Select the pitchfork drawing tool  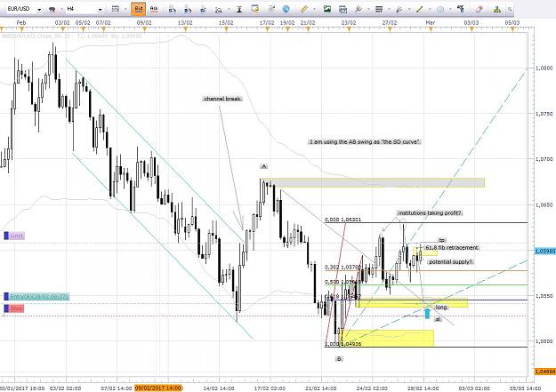[359, 9]
